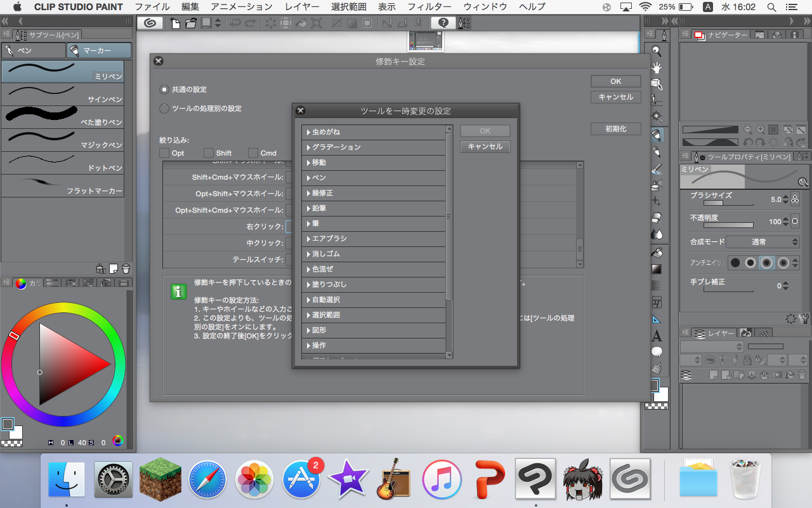Click the 初期化 reset button

(x=615, y=129)
